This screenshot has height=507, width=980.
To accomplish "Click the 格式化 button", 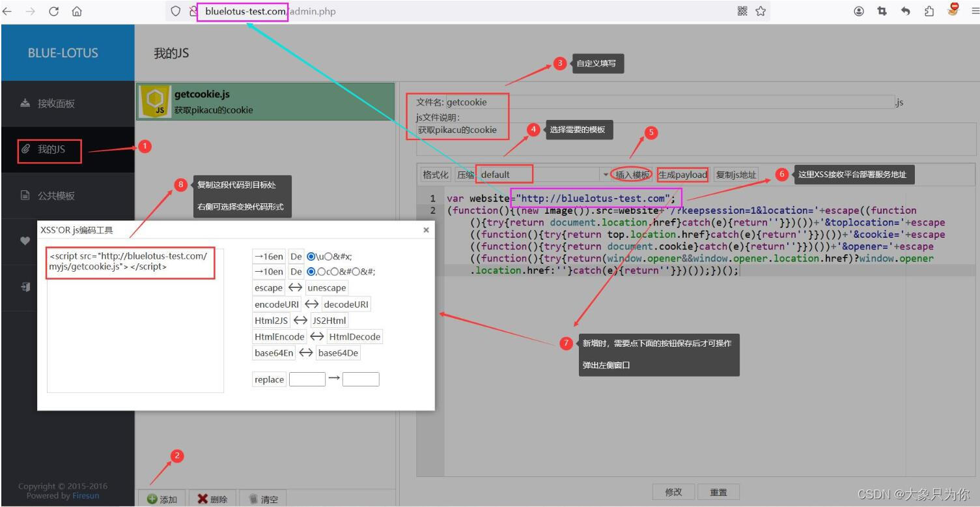I will [x=436, y=175].
